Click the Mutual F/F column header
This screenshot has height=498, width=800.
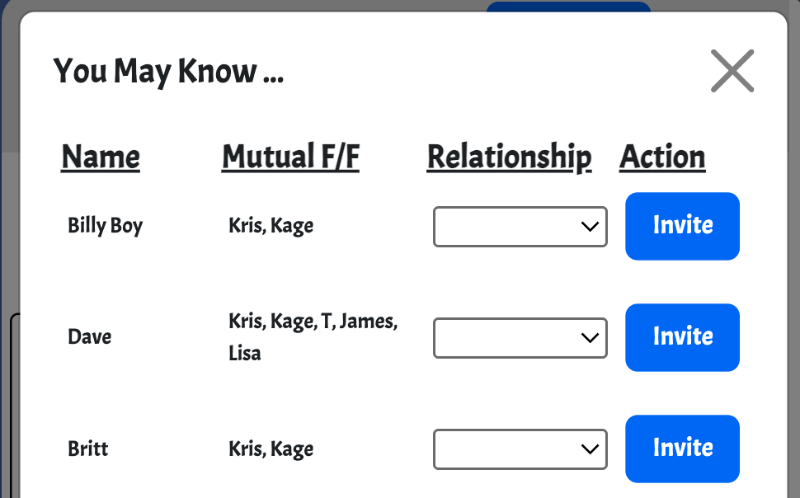[x=290, y=157]
